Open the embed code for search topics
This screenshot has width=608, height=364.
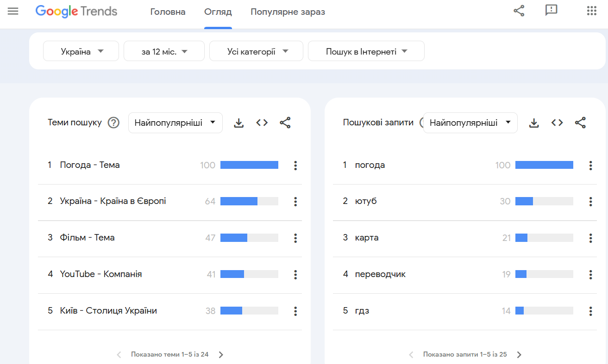tap(262, 123)
